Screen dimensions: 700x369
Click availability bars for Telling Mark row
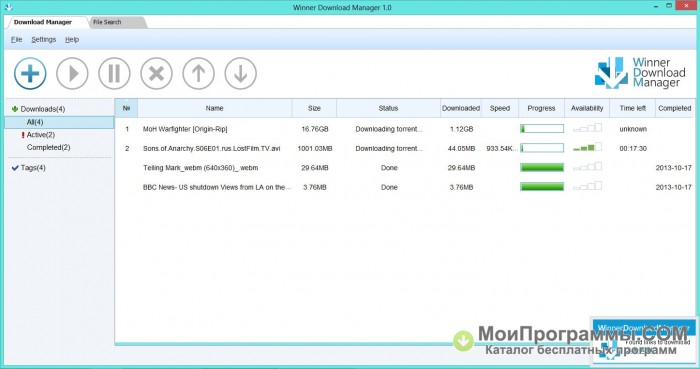point(587,167)
